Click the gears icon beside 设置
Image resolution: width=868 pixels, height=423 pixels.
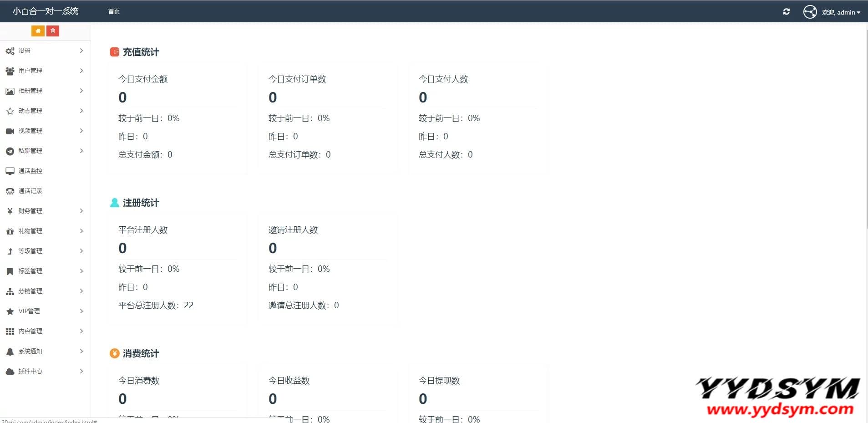(x=10, y=51)
